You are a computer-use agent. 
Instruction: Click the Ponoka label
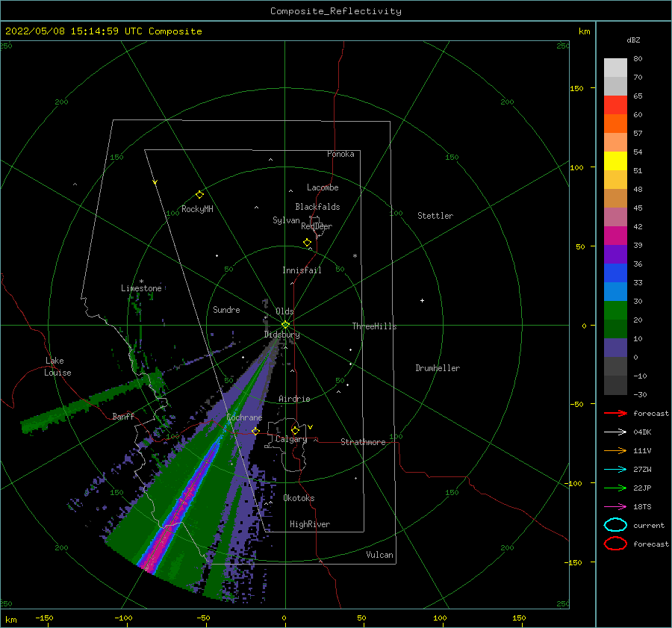[340, 154]
